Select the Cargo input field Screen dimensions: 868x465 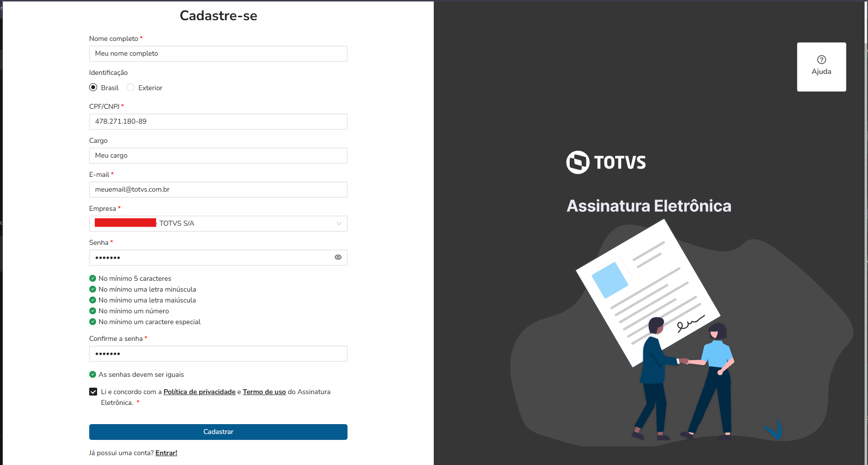tap(218, 156)
